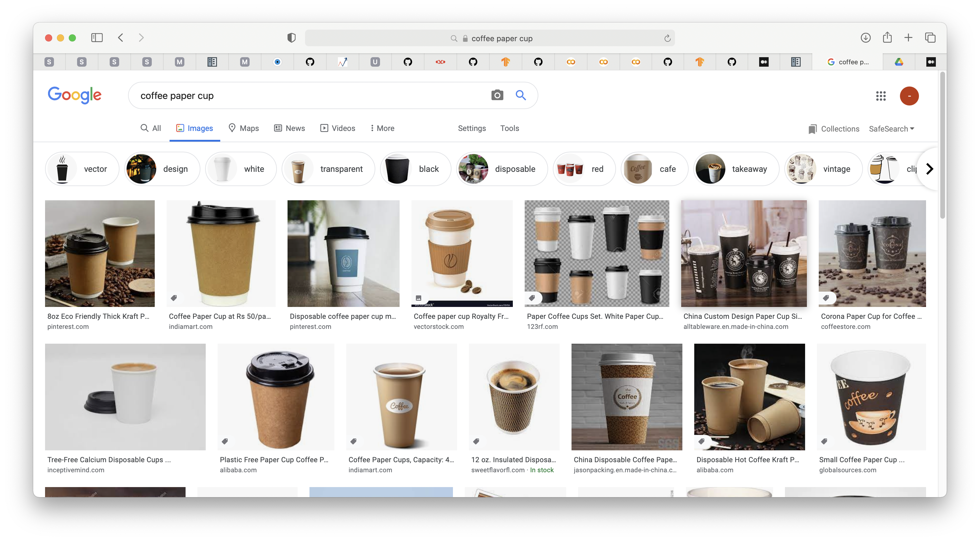Click the camera search-by-image icon

(497, 95)
